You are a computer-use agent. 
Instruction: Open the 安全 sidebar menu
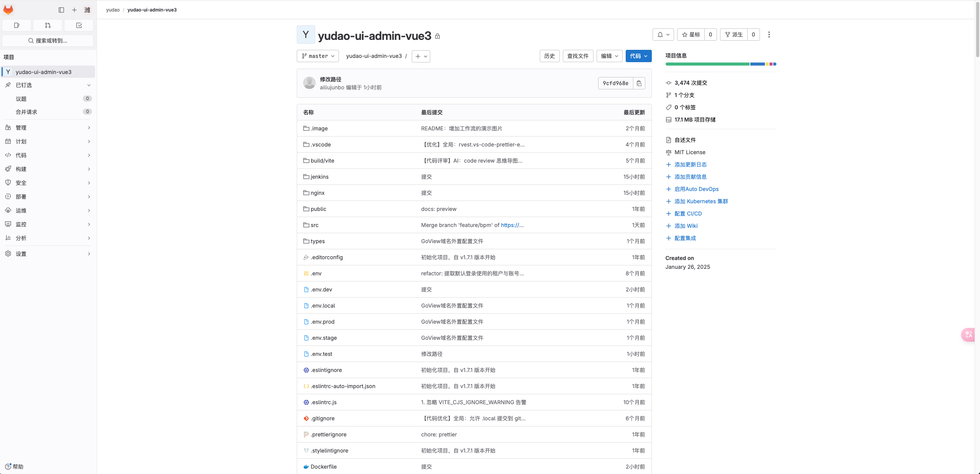(x=48, y=183)
